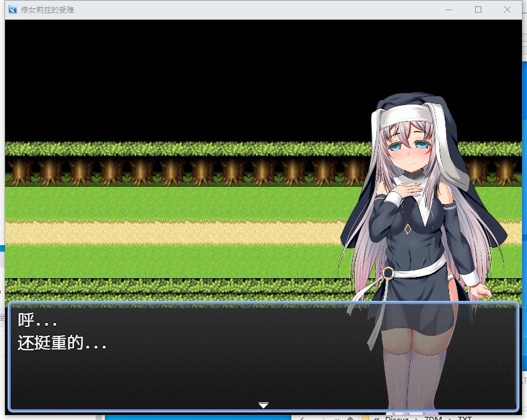
Task: Close the game window
Action: (507, 10)
